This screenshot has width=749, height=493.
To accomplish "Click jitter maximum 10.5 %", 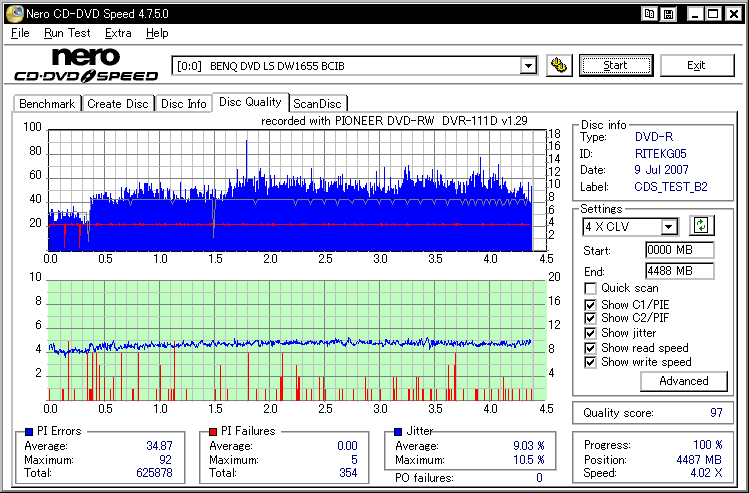I will pos(529,460).
